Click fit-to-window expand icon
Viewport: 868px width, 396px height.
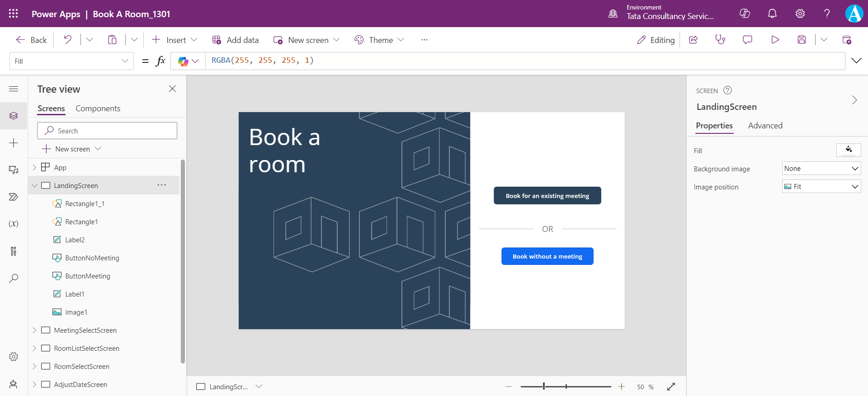click(671, 387)
